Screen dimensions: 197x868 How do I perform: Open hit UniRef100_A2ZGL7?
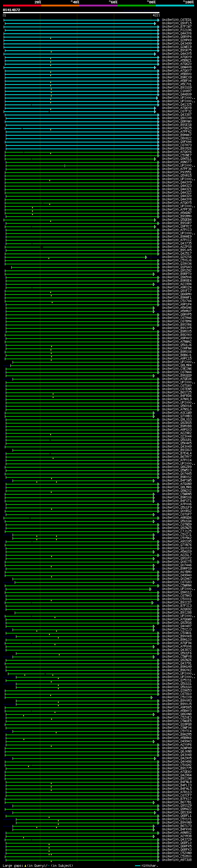coord(176,555)
